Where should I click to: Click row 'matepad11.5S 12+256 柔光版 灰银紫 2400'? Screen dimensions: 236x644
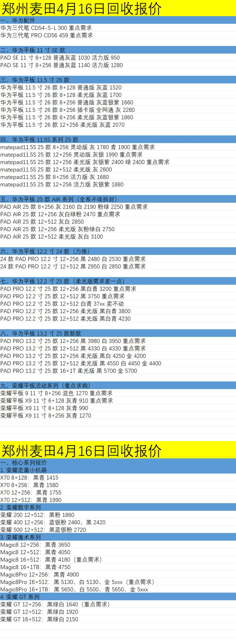pos(118,162)
